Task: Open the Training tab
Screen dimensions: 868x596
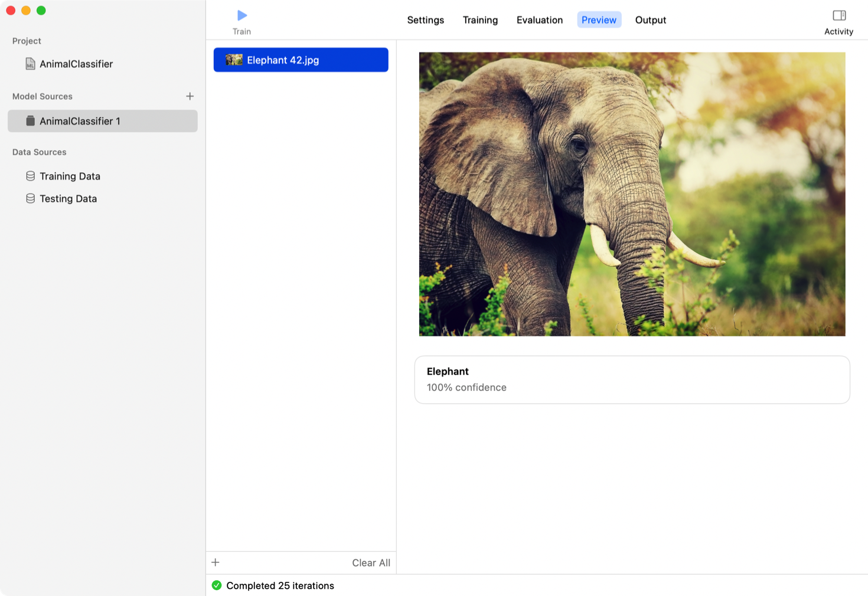Action: 480,20
